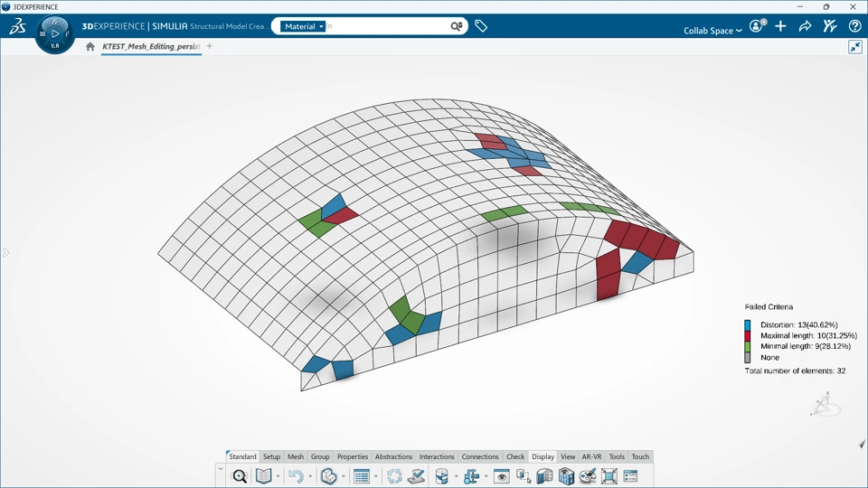Click the model check mark icon
Screen dimensions: 868x488
coord(416,476)
